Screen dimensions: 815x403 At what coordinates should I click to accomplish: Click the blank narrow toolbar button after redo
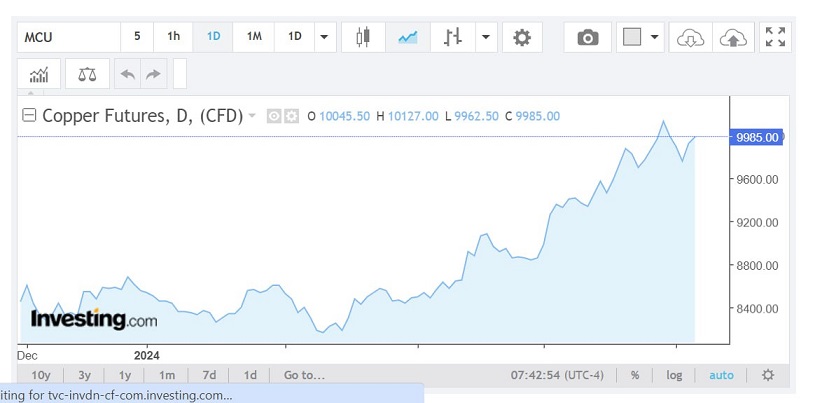[179, 74]
